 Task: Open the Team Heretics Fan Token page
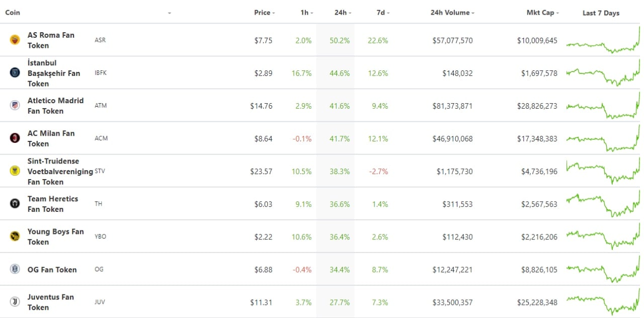(52, 204)
